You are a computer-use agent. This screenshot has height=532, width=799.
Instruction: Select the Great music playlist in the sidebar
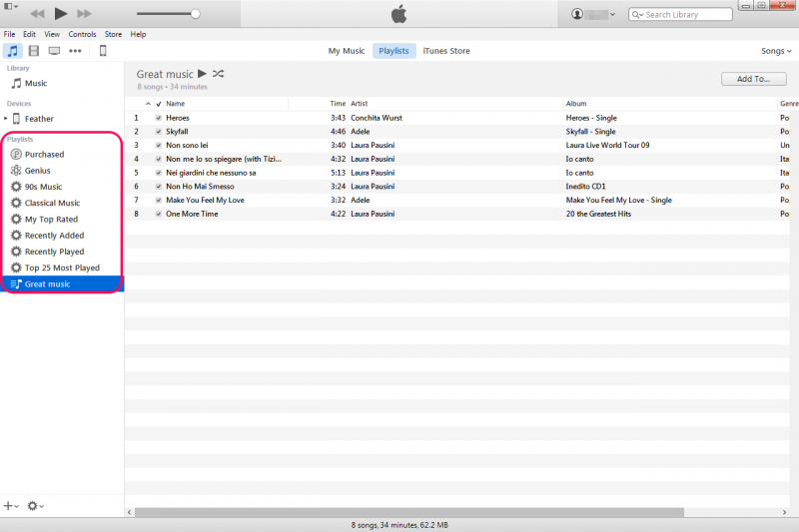point(62,284)
